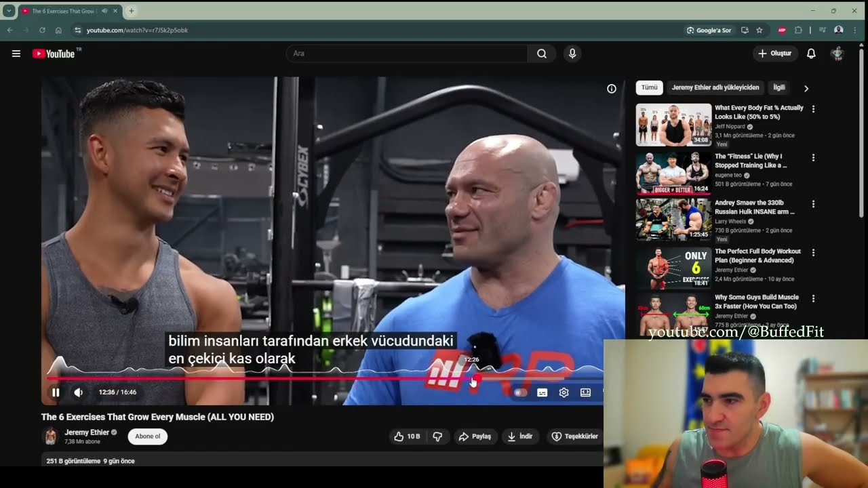
Task: Click the address bar URL
Action: click(x=137, y=30)
